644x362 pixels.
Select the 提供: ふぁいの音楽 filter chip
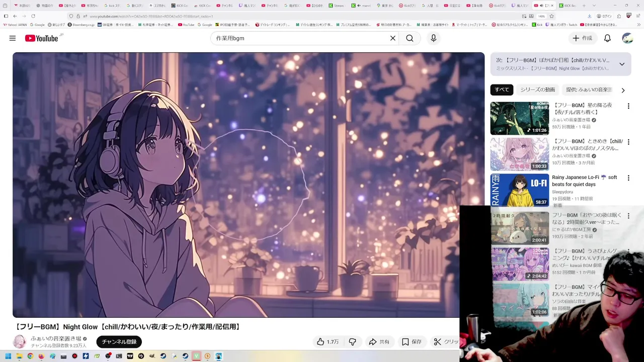pos(589,89)
